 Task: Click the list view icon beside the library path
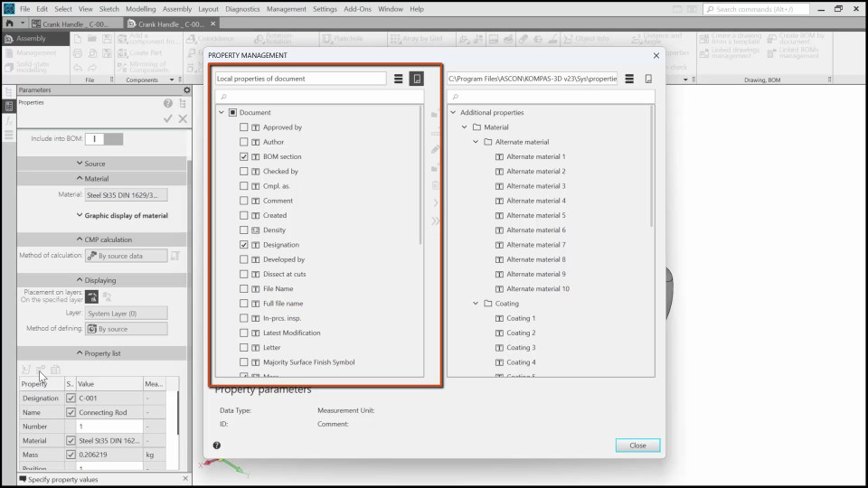pyautogui.click(x=629, y=79)
